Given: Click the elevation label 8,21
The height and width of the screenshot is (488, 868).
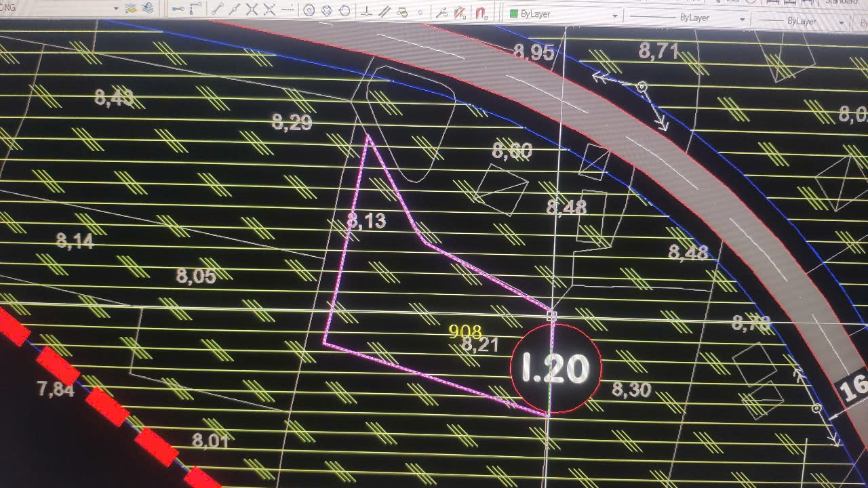Looking at the screenshot, I should click(x=480, y=345).
